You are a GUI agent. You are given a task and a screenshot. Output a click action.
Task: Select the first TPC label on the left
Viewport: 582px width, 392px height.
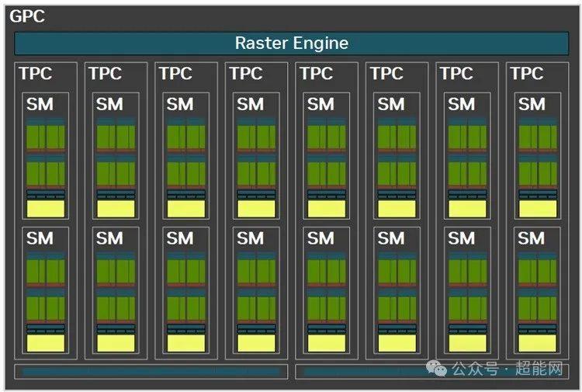[x=36, y=74]
